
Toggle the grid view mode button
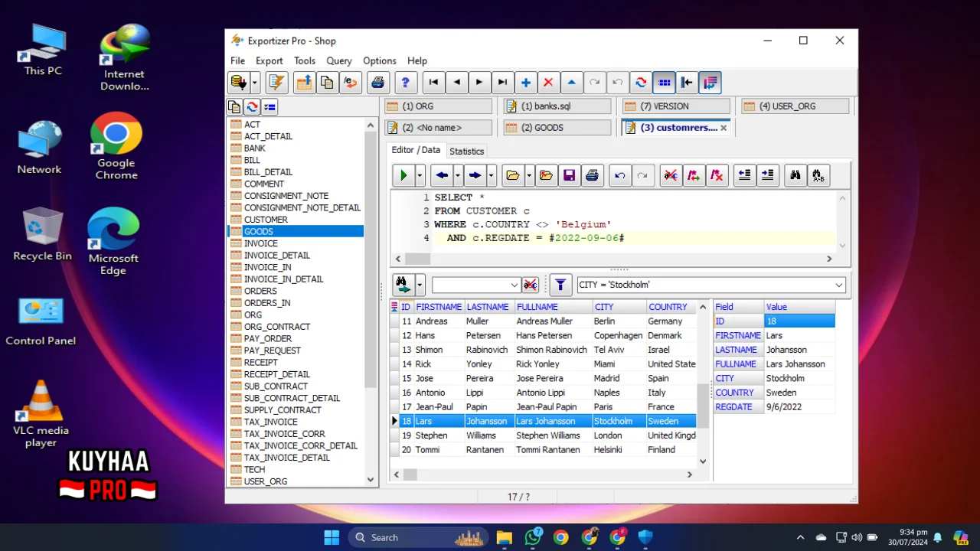point(665,83)
